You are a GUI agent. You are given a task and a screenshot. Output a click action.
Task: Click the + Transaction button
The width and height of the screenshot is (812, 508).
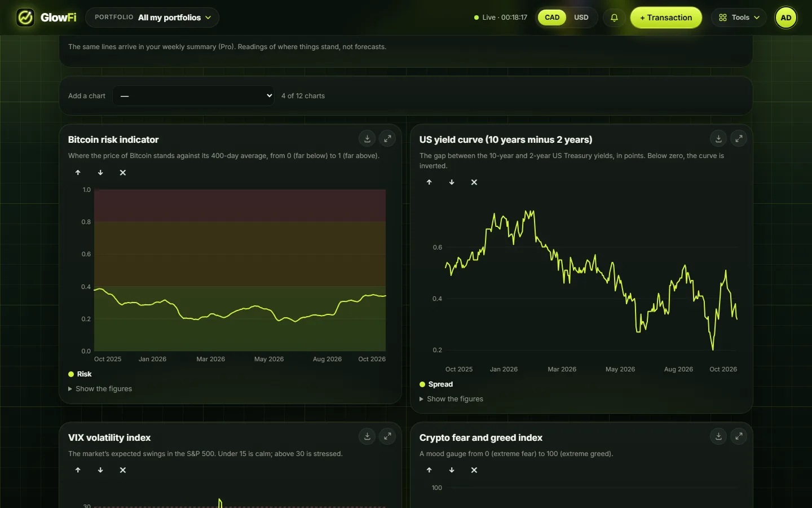[x=666, y=17]
